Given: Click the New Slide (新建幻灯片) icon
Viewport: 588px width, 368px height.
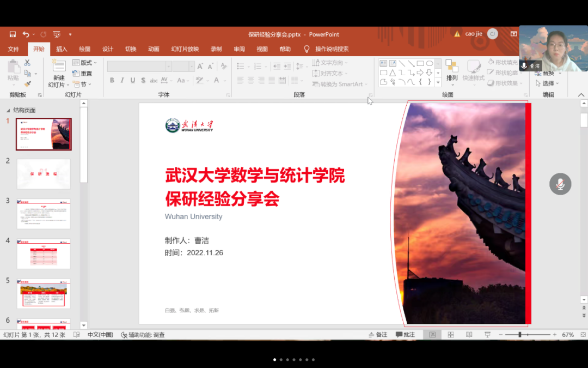Looking at the screenshot, I should tap(58, 67).
